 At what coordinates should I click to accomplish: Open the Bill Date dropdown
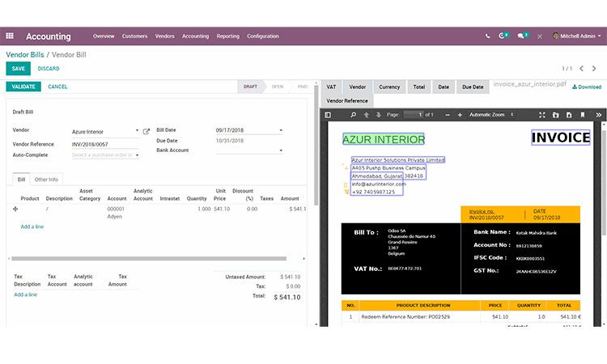tap(281, 130)
